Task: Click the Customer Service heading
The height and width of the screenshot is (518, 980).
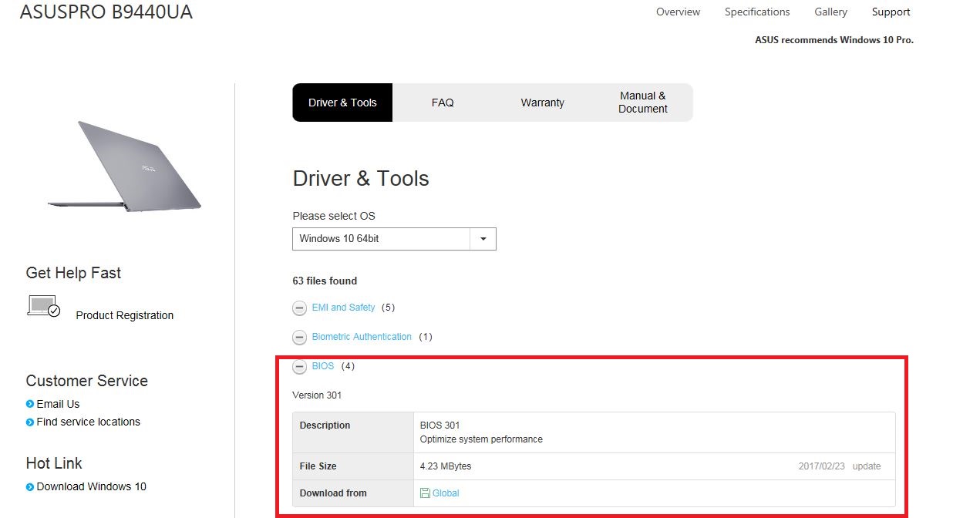Action: (x=87, y=381)
